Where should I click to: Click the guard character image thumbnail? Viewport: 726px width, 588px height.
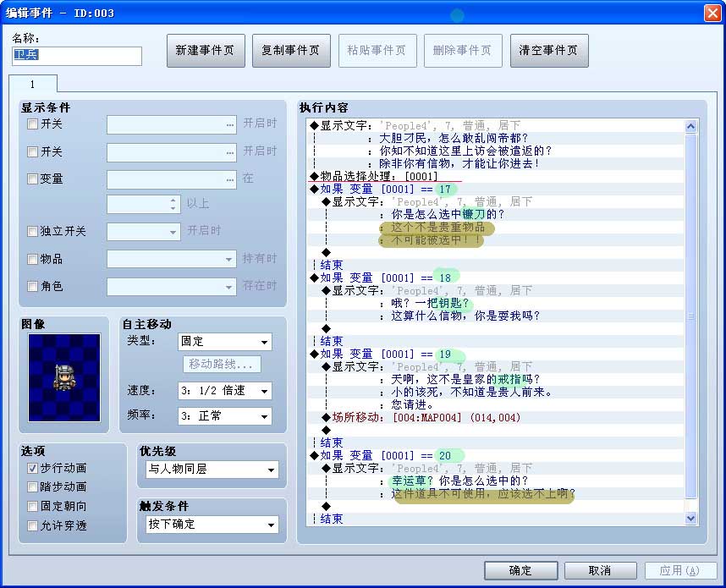64,378
